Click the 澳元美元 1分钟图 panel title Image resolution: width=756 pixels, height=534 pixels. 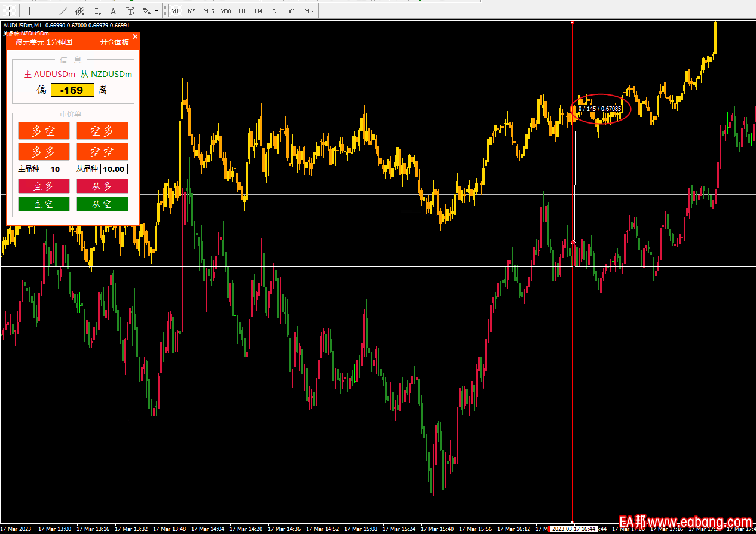(44, 42)
